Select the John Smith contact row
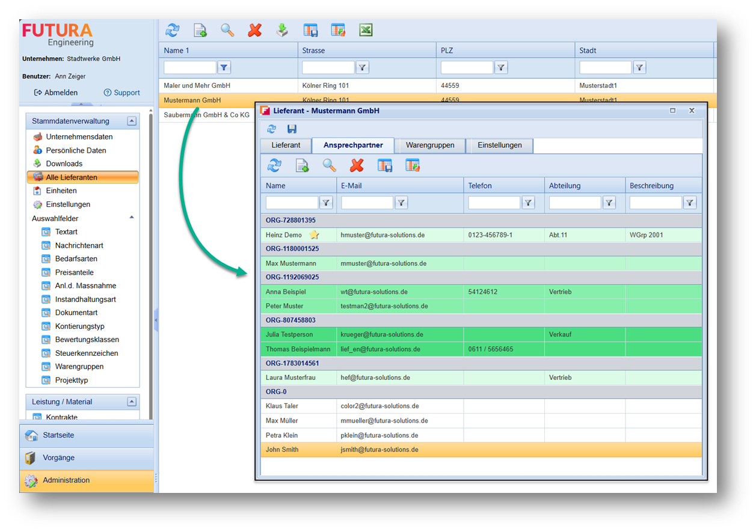 (x=481, y=450)
